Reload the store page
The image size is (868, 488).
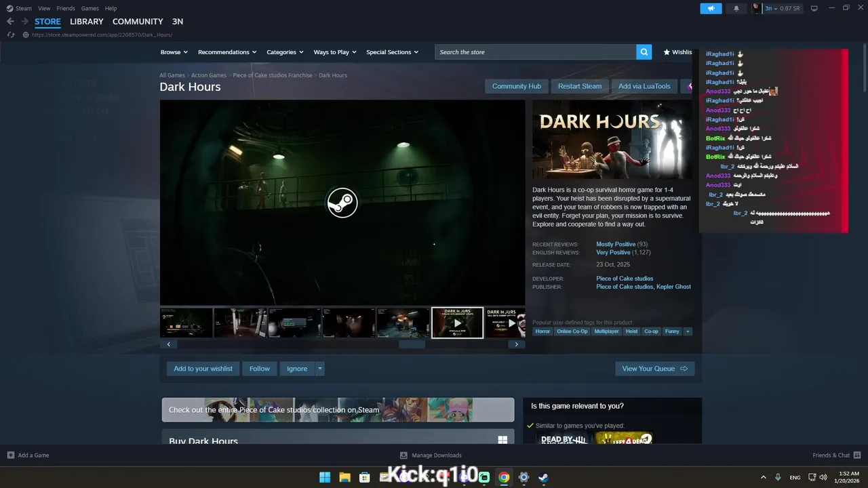[10, 35]
